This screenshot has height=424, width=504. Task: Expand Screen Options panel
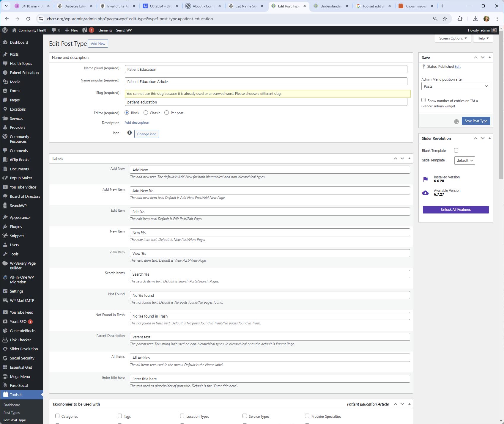pos(453,38)
